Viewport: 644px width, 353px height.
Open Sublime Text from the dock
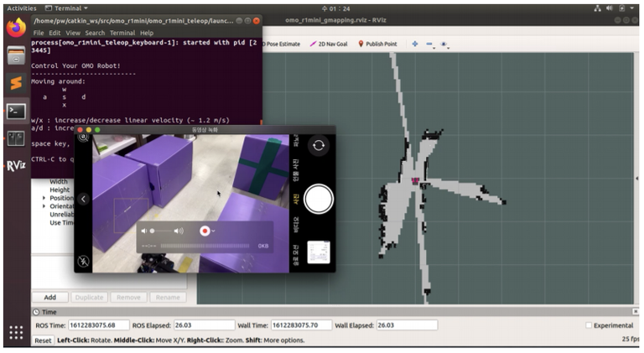(16, 83)
